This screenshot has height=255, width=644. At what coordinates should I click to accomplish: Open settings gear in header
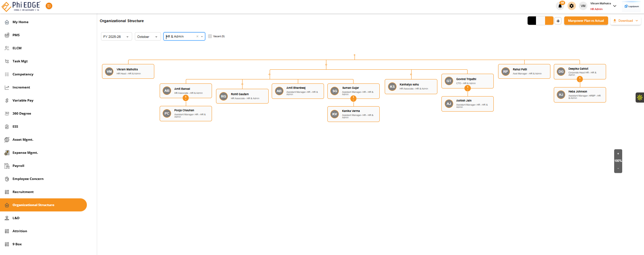572,6
